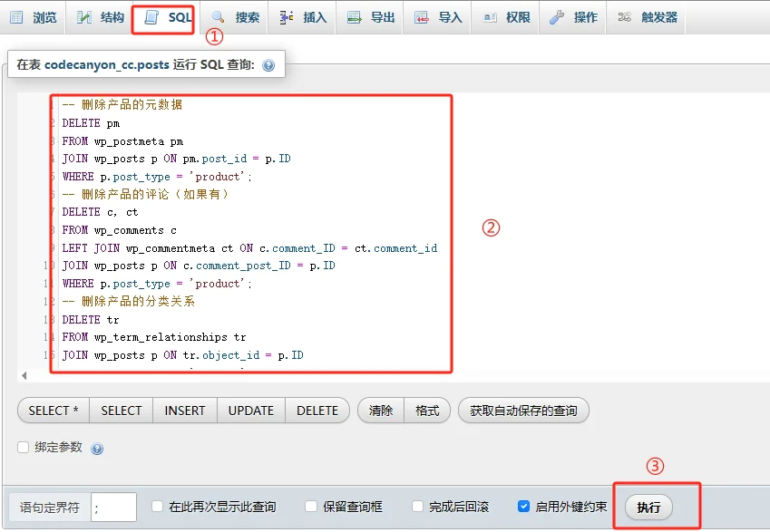Click the 获取自动保存的查询 button
The height and width of the screenshot is (532, 770).
(523, 411)
